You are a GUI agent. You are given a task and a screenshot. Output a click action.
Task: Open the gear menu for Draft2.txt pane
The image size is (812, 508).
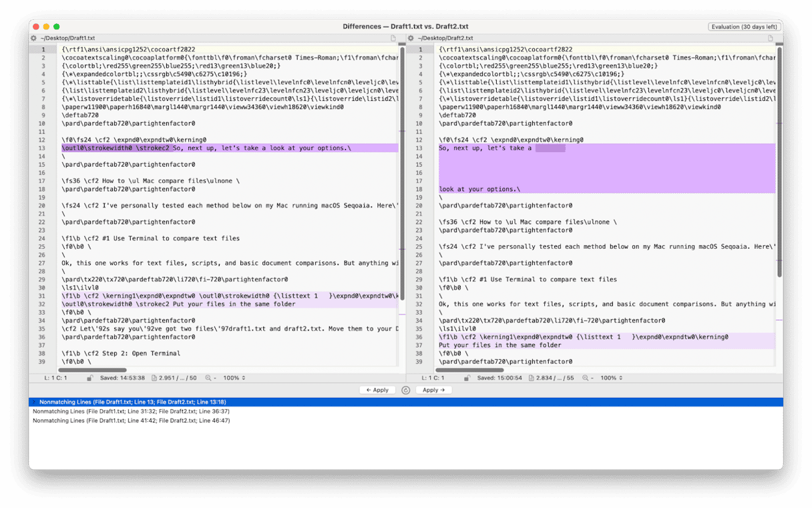tap(411, 39)
